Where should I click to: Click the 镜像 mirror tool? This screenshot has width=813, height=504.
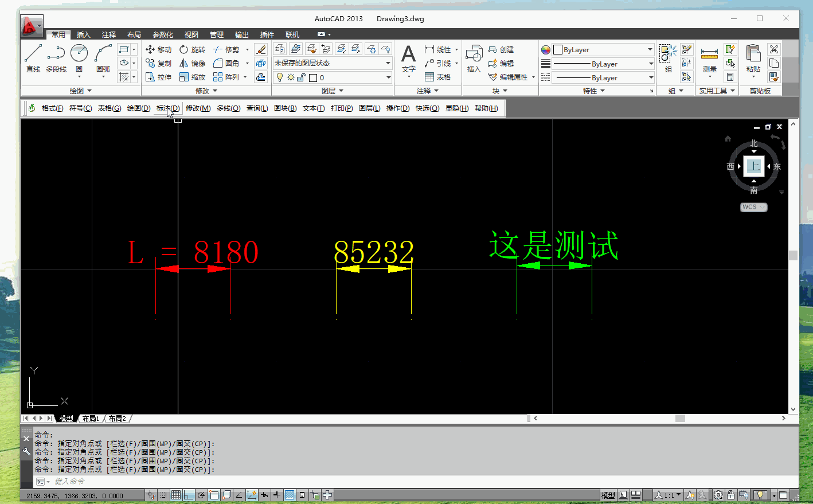coord(192,63)
